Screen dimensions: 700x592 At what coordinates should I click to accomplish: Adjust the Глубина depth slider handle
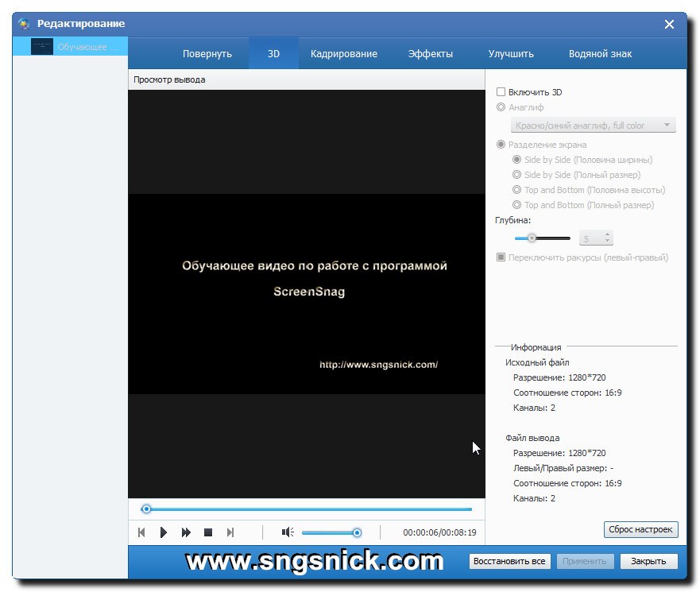532,238
